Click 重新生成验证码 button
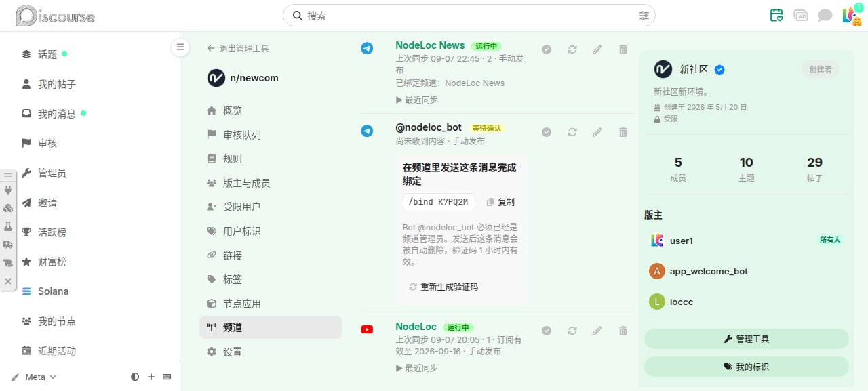Viewport: 868px width, 391px height. [x=443, y=287]
